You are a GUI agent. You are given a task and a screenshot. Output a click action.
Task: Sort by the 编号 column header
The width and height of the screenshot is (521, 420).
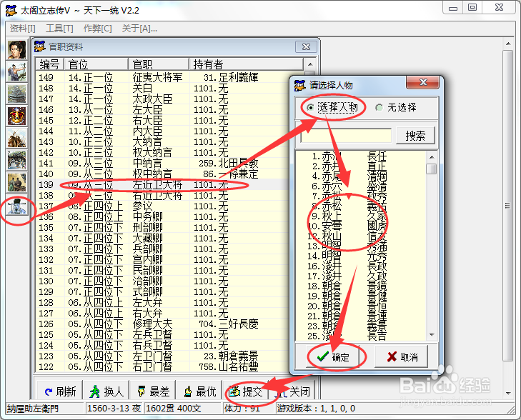click(50, 64)
